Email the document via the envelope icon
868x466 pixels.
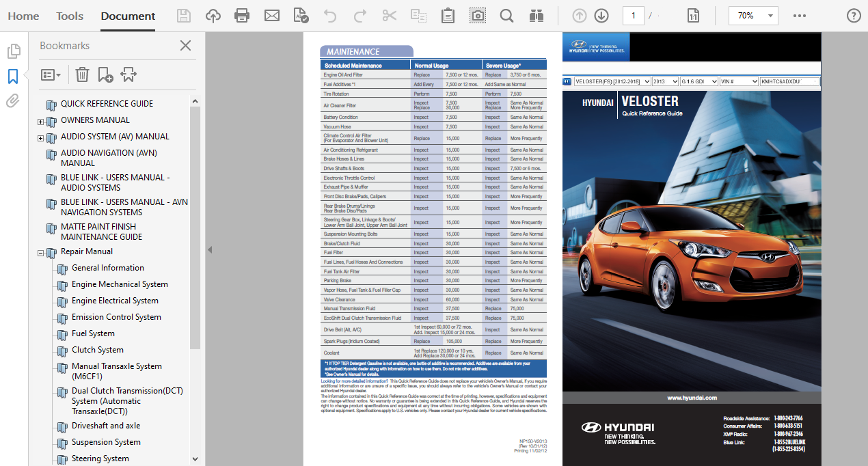coord(272,14)
